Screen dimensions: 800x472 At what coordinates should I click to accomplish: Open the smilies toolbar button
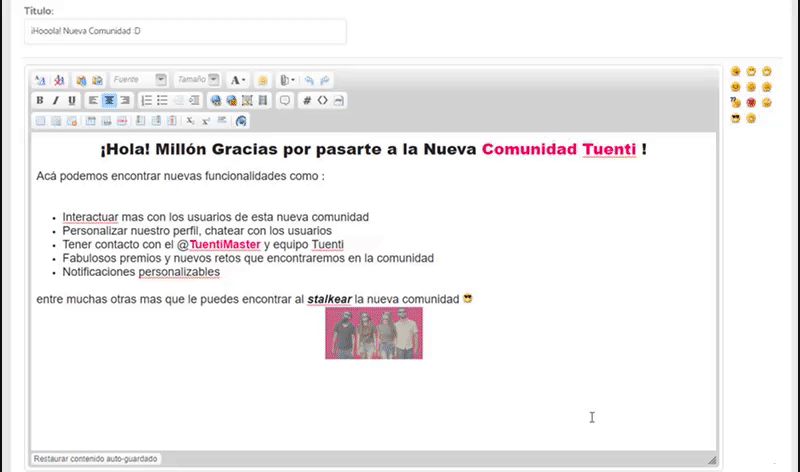coord(263,80)
